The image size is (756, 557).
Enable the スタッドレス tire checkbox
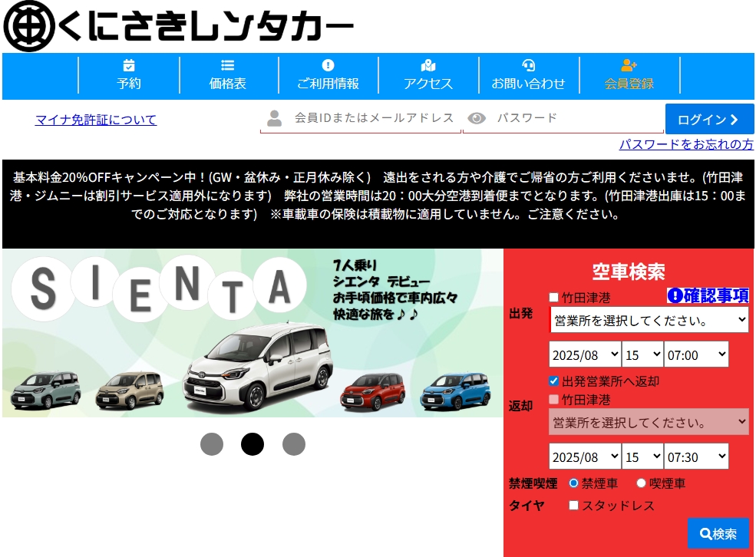click(574, 505)
